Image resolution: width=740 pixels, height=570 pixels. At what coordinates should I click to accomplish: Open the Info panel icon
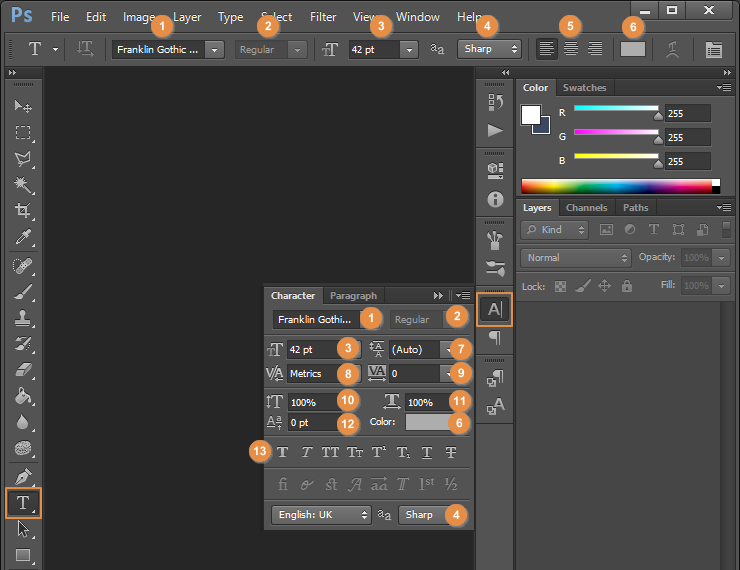[x=495, y=200]
